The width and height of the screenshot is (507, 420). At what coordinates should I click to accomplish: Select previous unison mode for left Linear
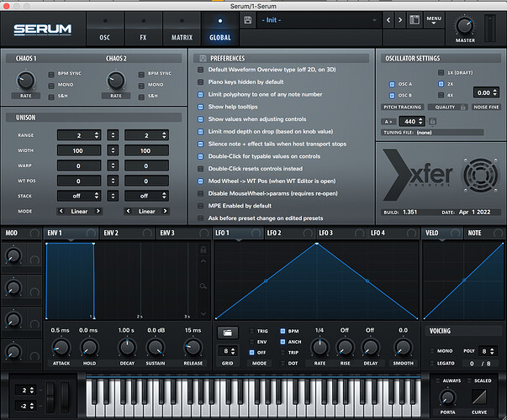[61, 211]
